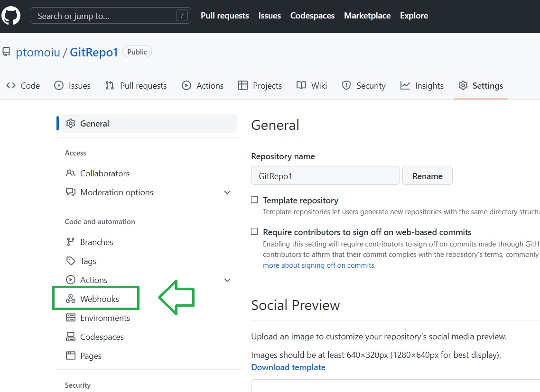Click the Repository name input field

pyautogui.click(x=325, y=176)
